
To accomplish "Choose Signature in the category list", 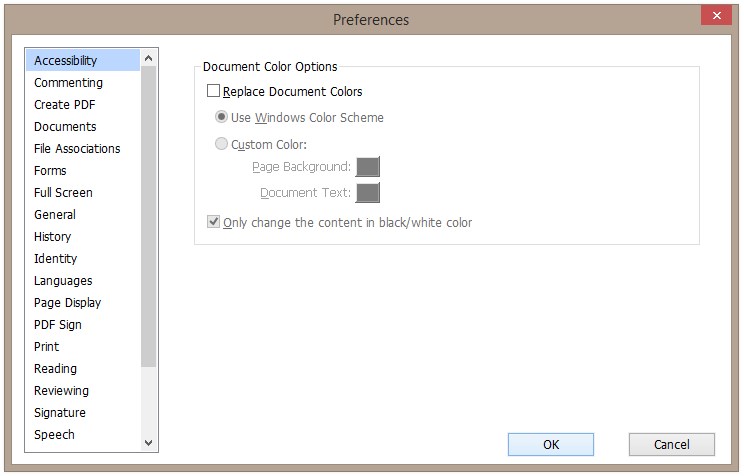I will [x=83, y=412].
